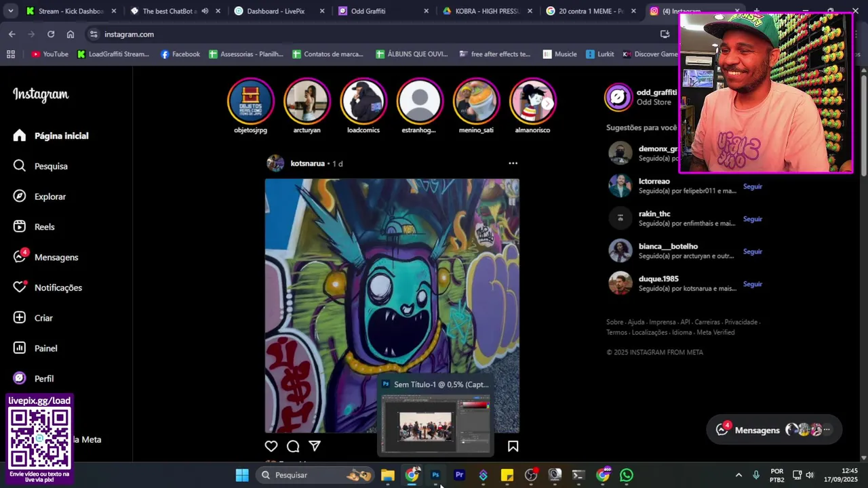Click the Instagram logo wordmark
868x488 pixels.
pos(41,95)
